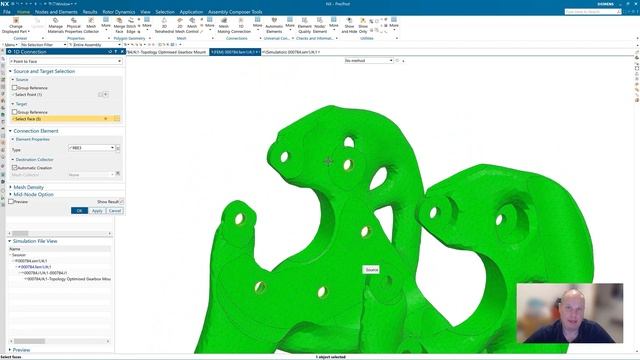Screen dimensions: 640x360
Task: Run the Element Quality check
Action: point(304,25)
